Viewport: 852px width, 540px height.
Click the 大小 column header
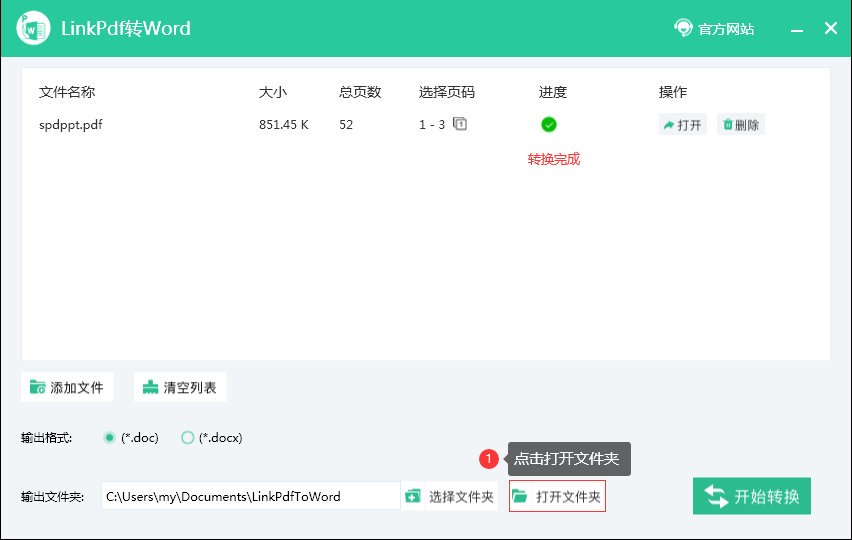(x=273, y=92)
